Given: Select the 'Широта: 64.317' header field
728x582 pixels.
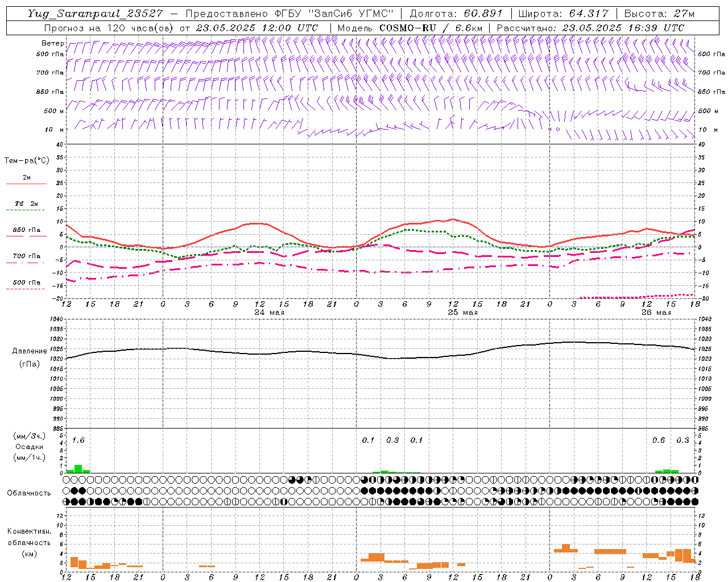Looking at the screenshot, I should (x=563, y=14).
